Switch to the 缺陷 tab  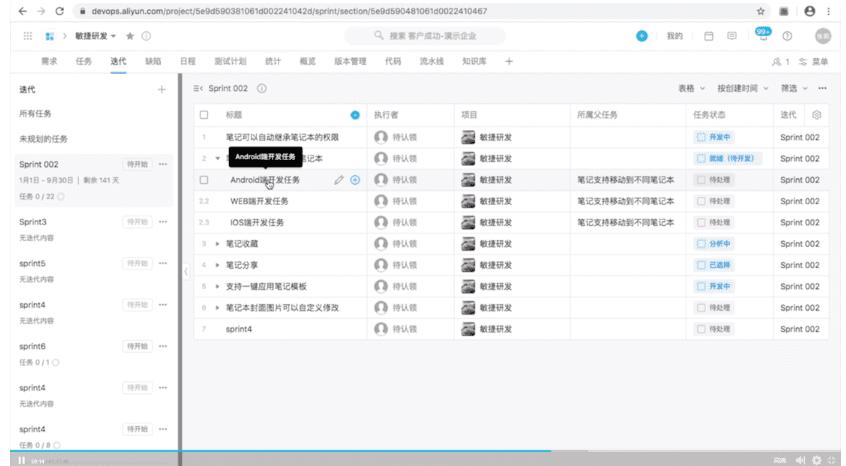click(153, 61)
